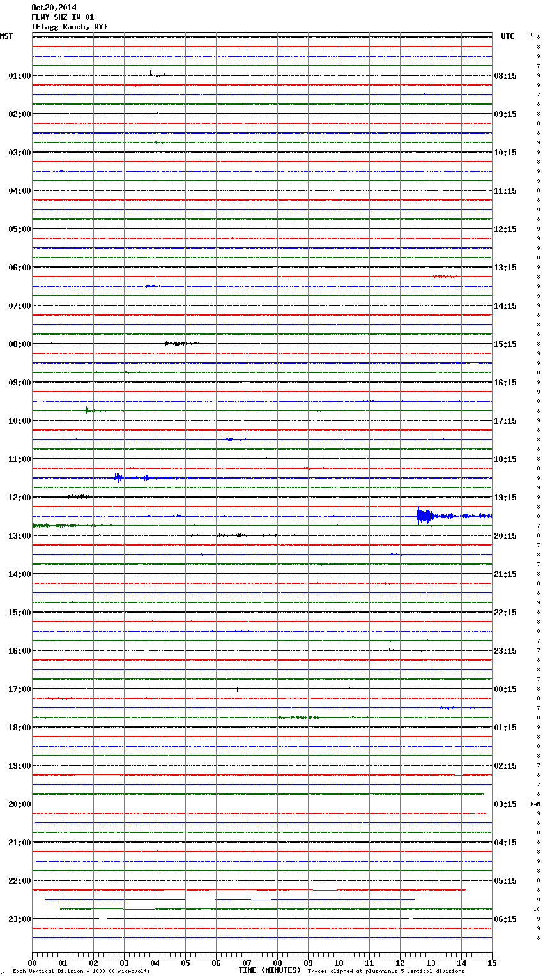
Task: Click the 00 minute tick on the bottom axis
Action: coord(33,963)
